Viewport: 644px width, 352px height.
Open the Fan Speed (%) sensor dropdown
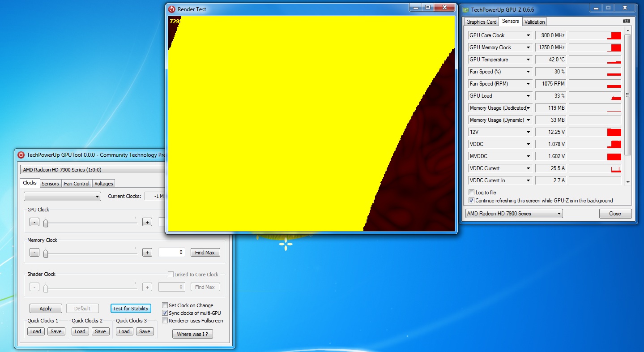click(528, 72)
